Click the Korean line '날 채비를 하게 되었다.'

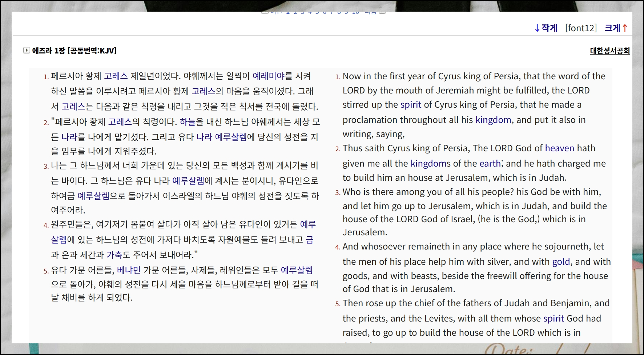click(x=92, y=298)
